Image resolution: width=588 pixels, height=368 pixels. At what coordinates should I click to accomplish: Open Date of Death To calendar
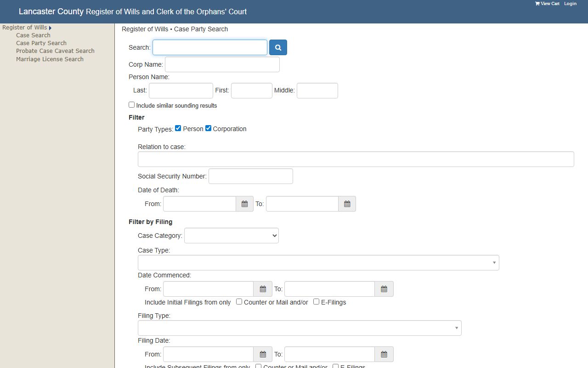pyautogui.click(x=347, y=204)
